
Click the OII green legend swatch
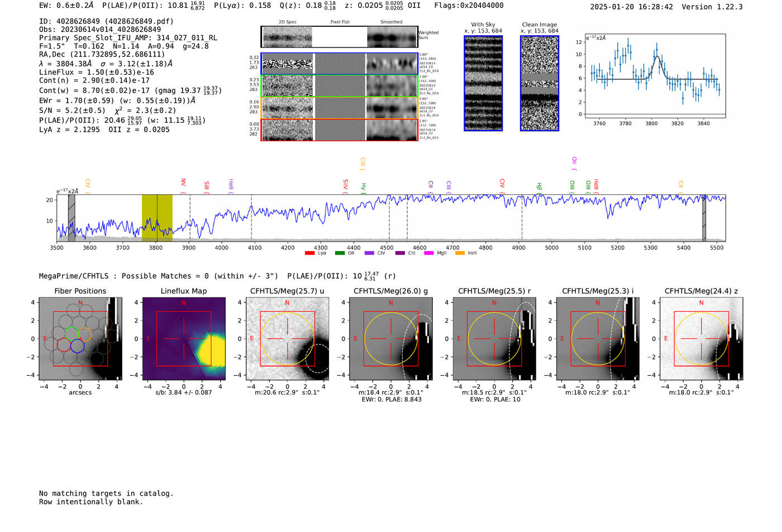(340, 253)
